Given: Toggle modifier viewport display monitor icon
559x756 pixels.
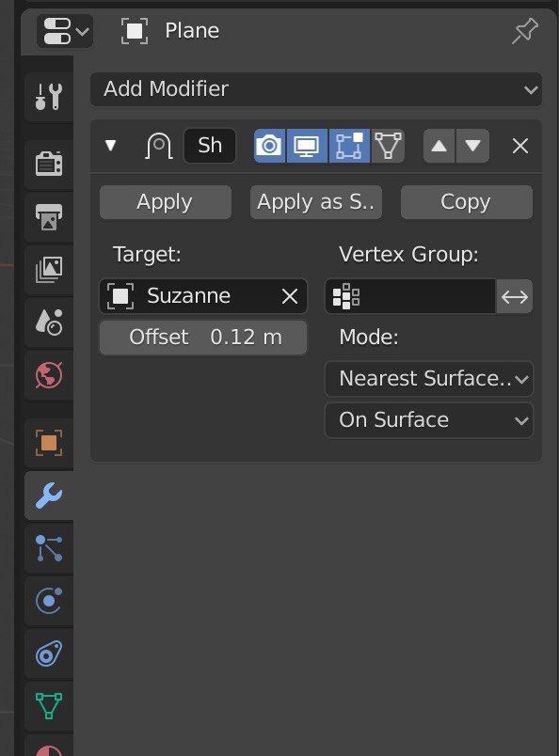Looking at the screenshot, I should 307,146.
